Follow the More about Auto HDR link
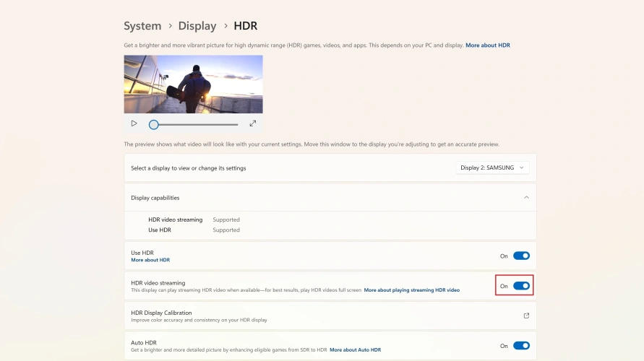 [x=355, y=350]
